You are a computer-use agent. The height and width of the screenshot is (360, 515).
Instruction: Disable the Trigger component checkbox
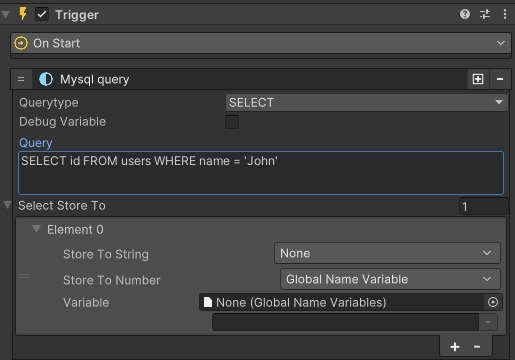point(42,14)
